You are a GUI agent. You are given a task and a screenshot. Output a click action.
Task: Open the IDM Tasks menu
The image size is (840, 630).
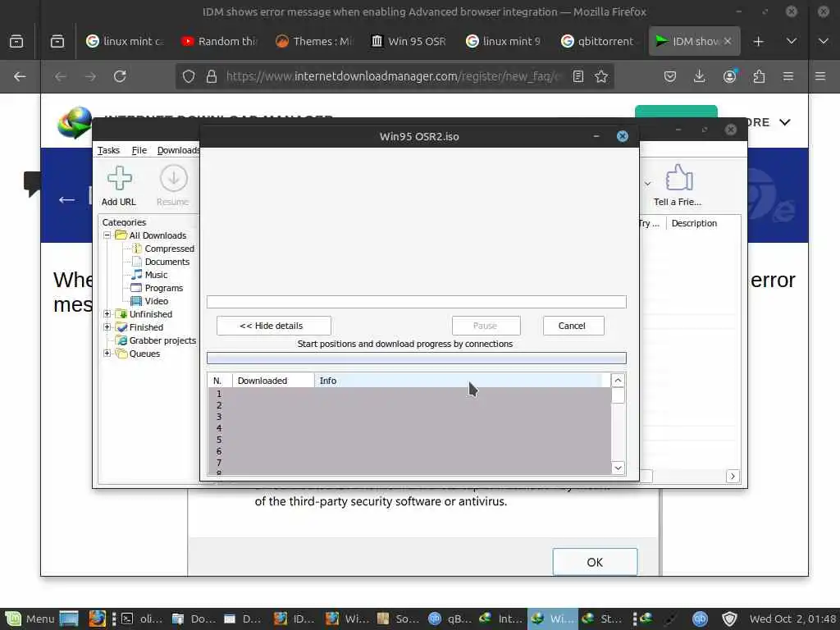[x=108, y=151]
